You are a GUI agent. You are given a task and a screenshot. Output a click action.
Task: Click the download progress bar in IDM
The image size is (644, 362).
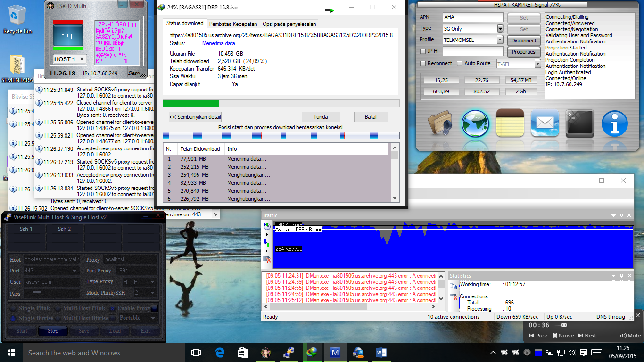[x=281, y=103]
